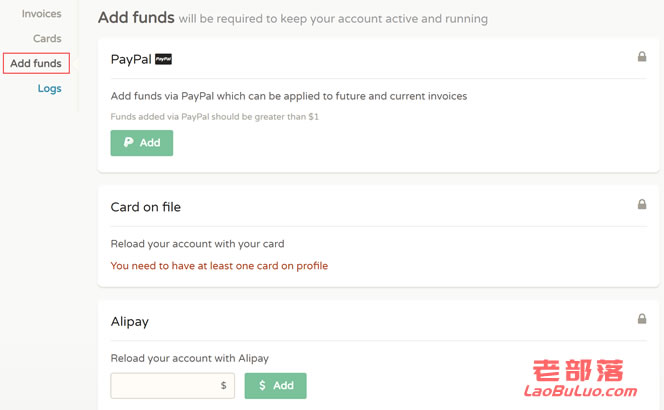Click the dollar icon on Alipay Add button
The height and width of the screenshot is (410, 664).
[262, 385]
